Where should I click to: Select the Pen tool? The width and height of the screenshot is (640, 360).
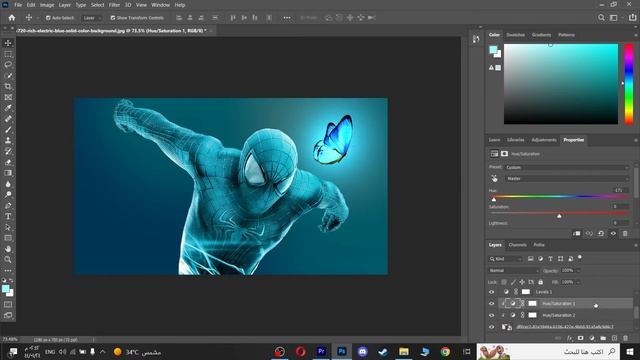coord(8,206)
